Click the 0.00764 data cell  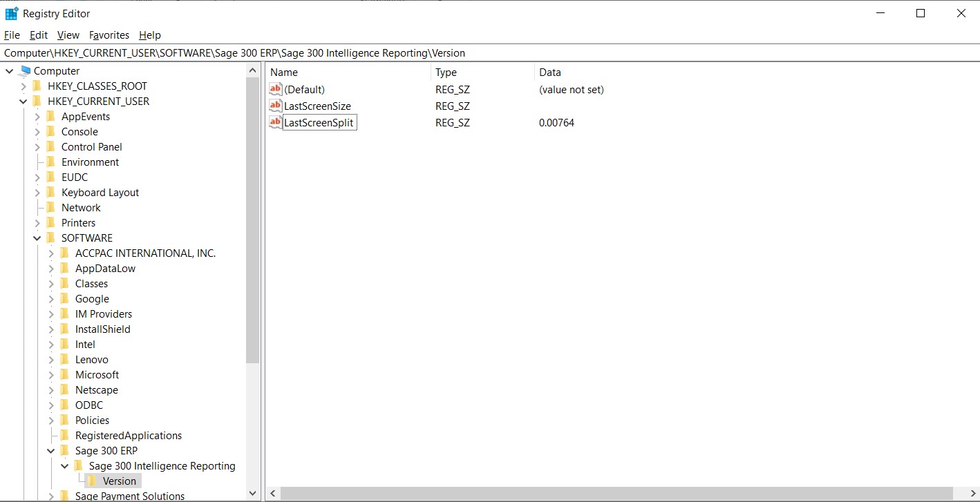(x=556, y=123)
